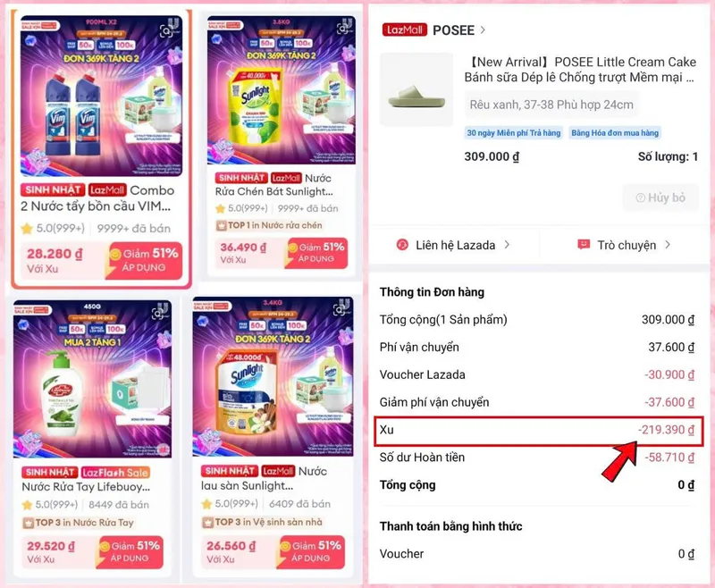Click the Trò chuyện chat bubble icon
This screenshot has height=588, width=715.
[584, 245]
